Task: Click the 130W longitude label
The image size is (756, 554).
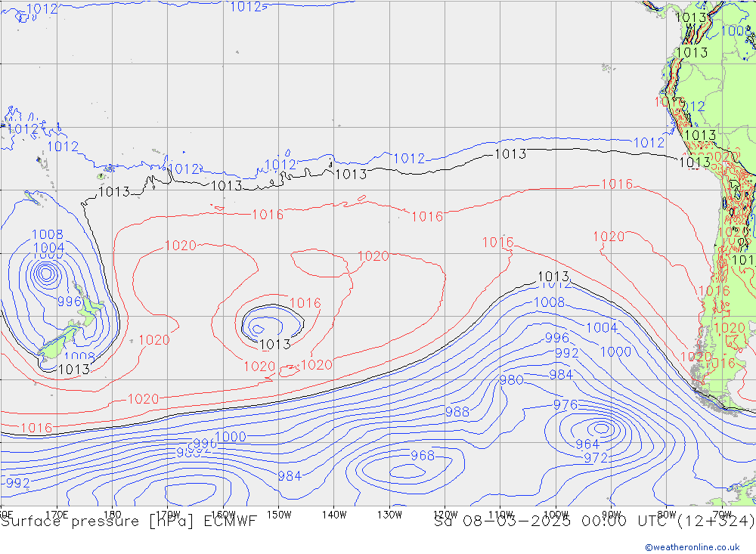Action: 389,515
